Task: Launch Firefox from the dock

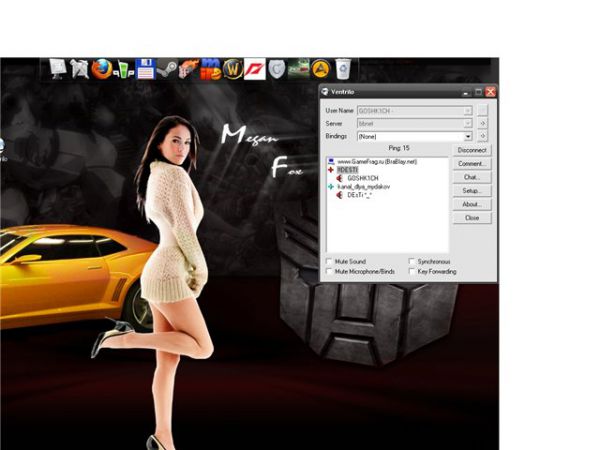Action: (x=101, y=69)
